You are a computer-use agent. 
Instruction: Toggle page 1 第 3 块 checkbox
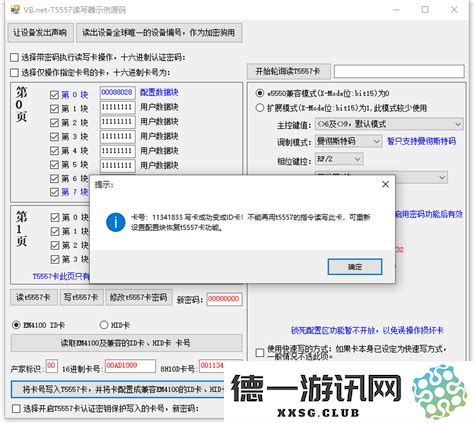click(x=55, y=259)
